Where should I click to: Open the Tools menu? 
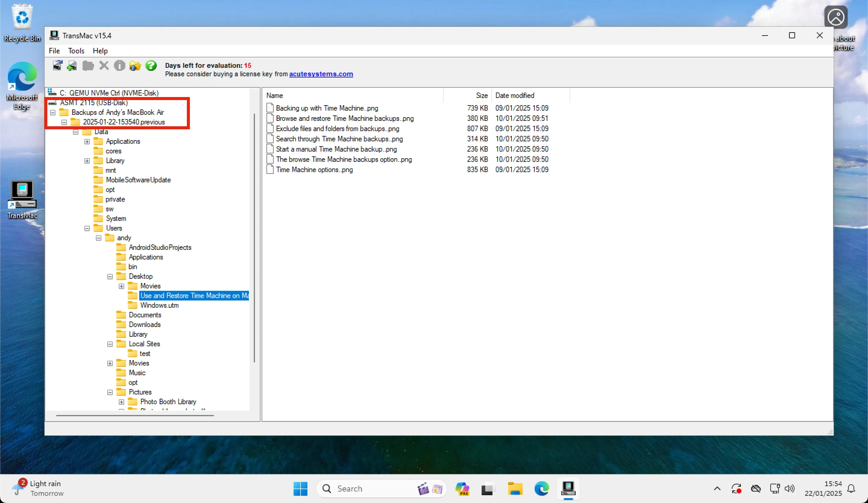coord(76,51)
